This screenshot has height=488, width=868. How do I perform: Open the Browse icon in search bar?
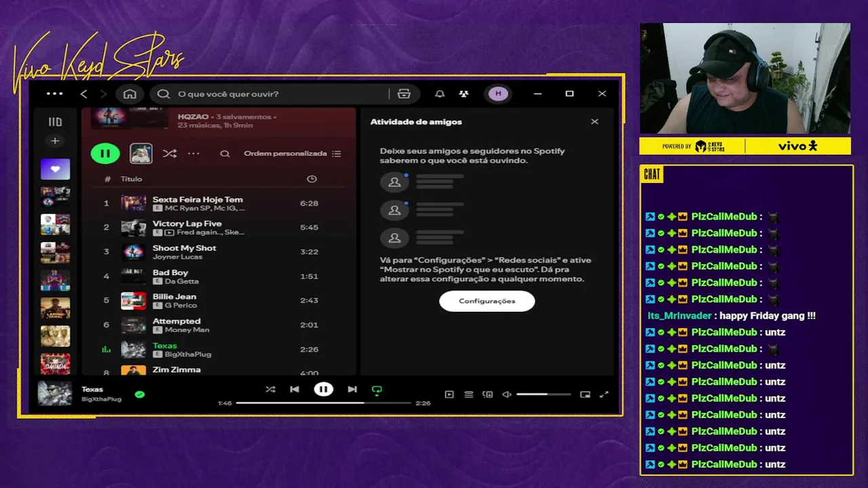(404, 94)
